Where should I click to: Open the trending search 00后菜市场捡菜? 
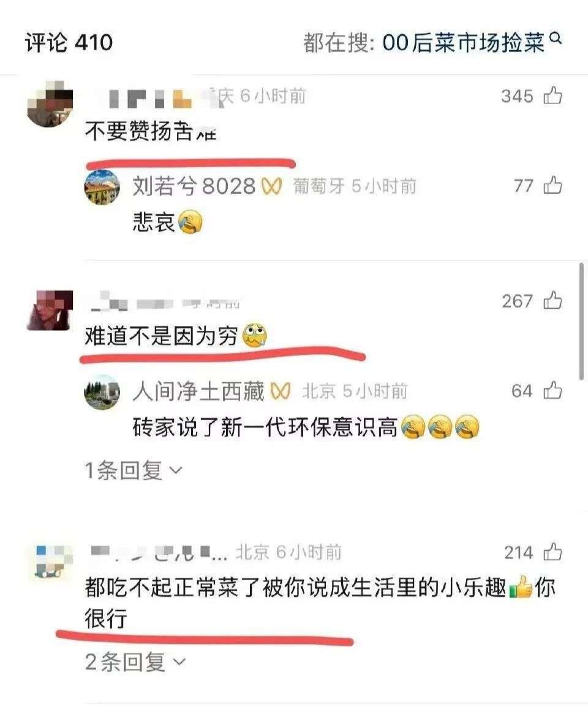point(463,42)
